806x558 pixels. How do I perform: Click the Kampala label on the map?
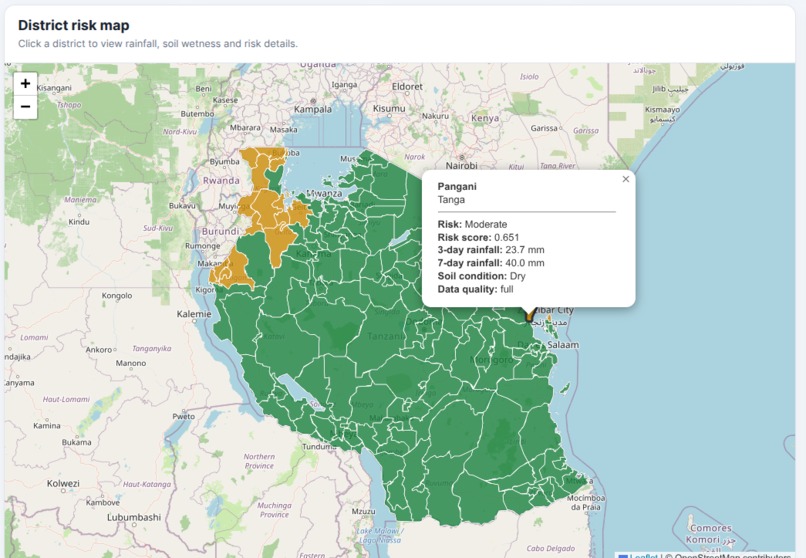pos(313,109)
